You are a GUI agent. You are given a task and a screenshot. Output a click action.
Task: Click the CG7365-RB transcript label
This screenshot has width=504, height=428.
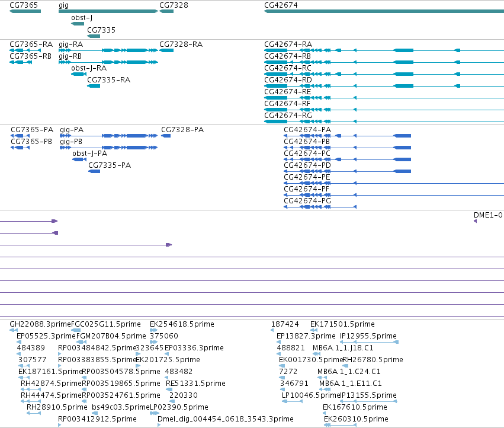pos(31,56)
